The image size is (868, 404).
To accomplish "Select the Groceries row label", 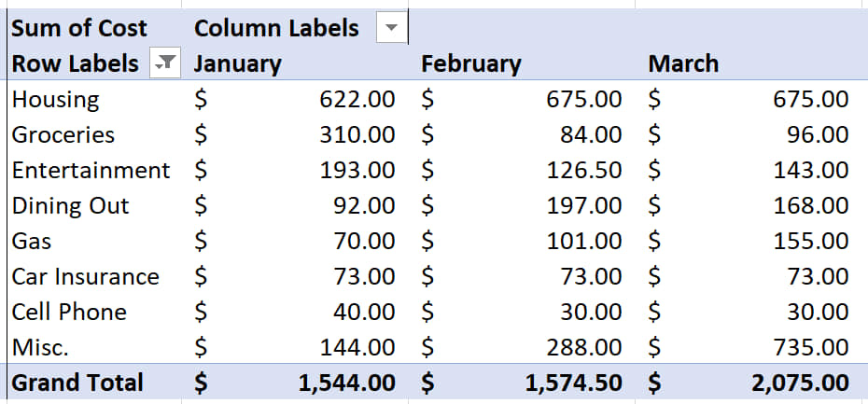I will coord(63,135).
